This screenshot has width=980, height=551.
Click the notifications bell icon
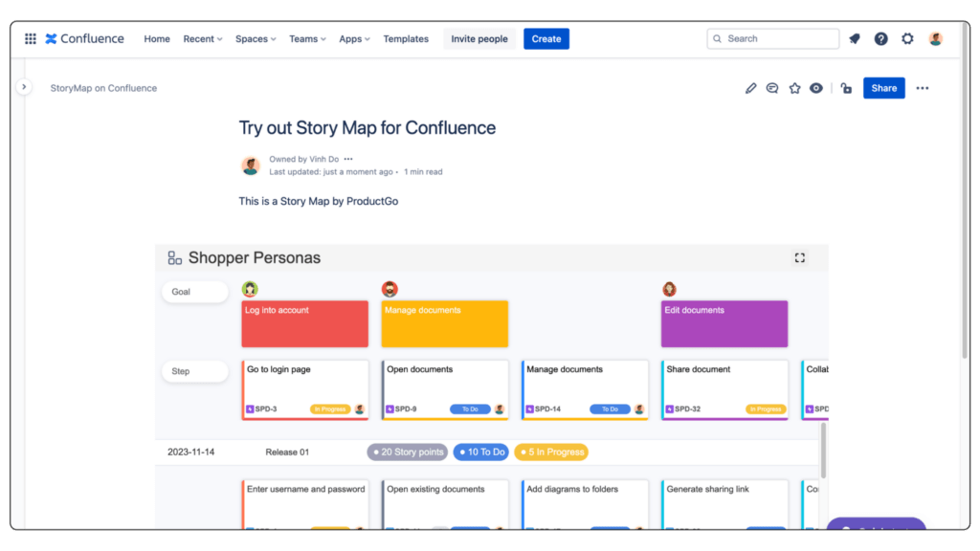854,38
